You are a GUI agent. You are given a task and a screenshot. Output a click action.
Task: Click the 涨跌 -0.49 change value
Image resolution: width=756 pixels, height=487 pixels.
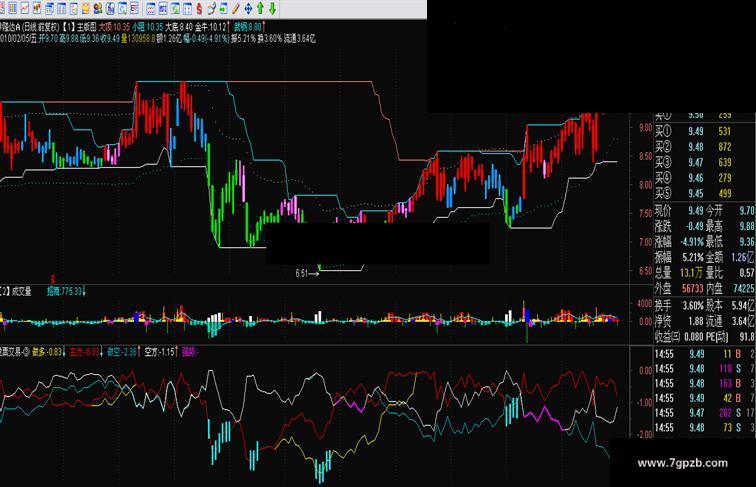[x=694, y=226]
